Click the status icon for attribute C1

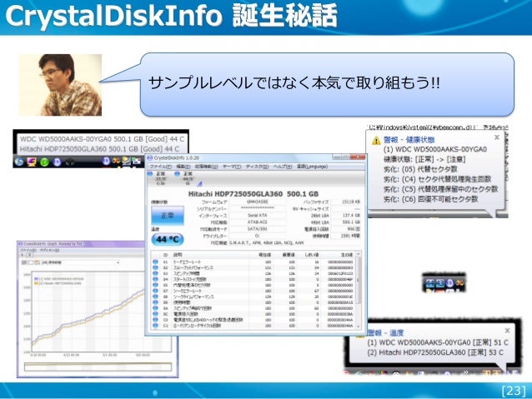click(x=155, y=325)
